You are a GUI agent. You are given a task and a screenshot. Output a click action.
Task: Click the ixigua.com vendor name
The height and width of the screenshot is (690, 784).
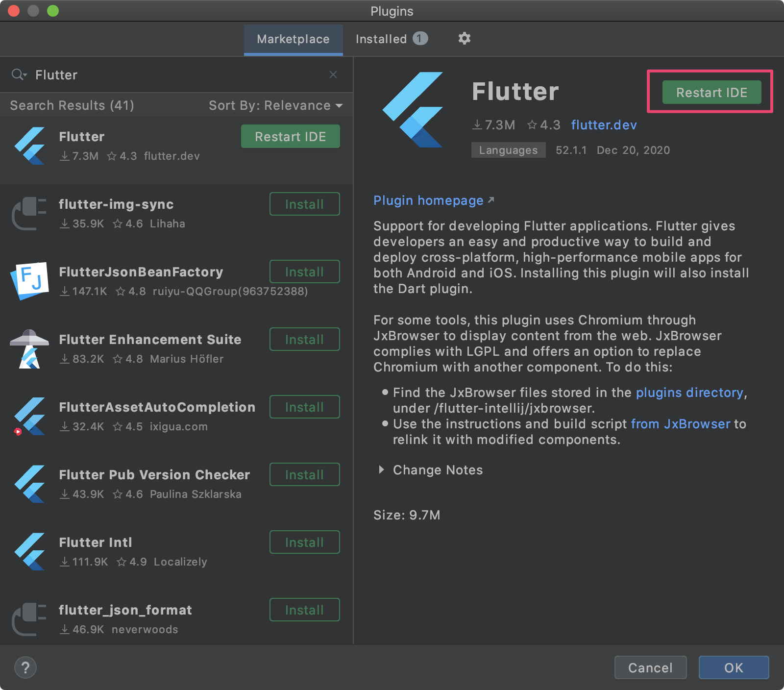coord(178,426)
